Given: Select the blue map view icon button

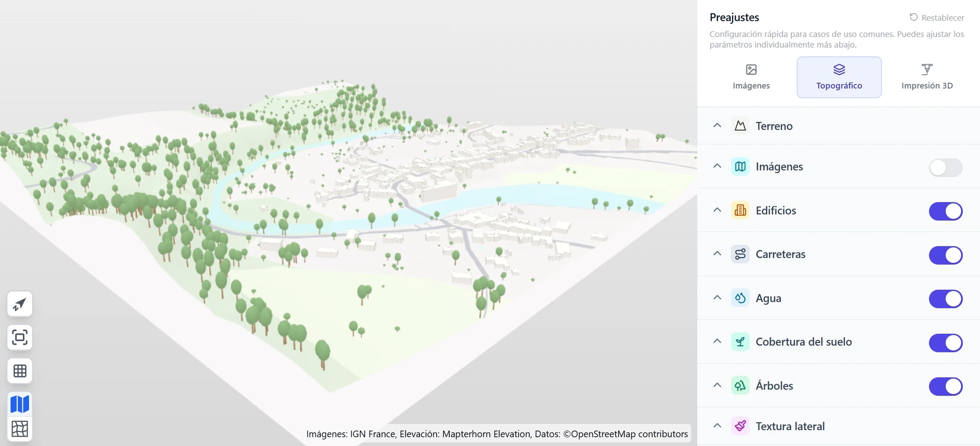Looking at the screenshot, I should click(x=20, y=404).
